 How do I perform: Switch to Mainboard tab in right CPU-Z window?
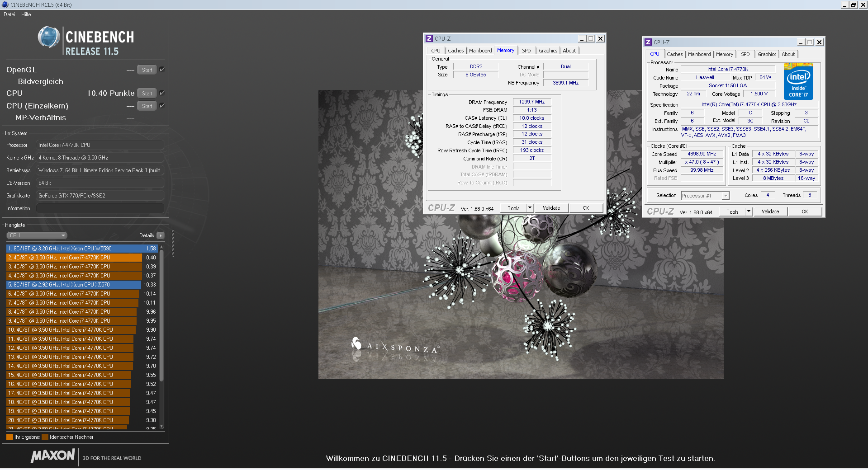(x=699, y=54)
